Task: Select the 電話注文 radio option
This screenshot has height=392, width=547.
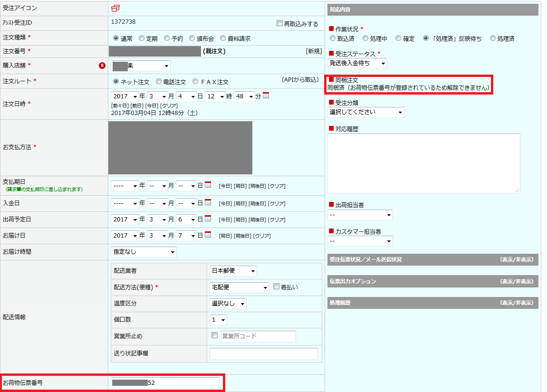Action: [x=159, y=82]
